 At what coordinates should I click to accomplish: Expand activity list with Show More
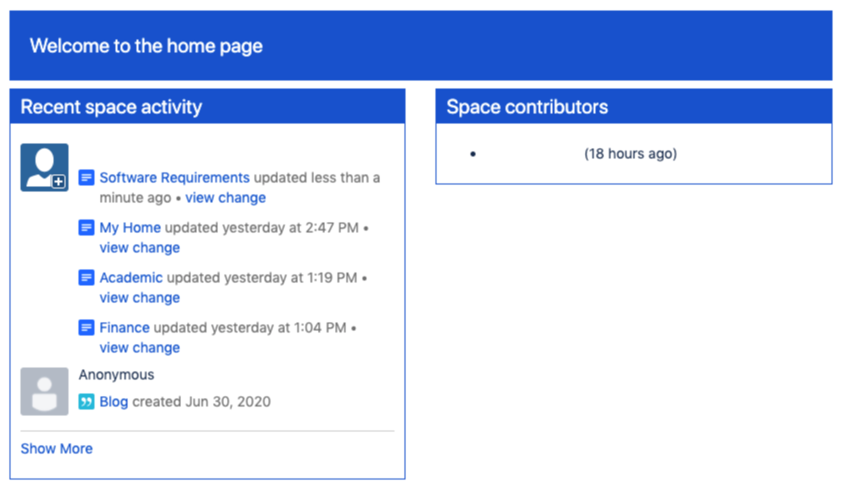coord(56,448)
